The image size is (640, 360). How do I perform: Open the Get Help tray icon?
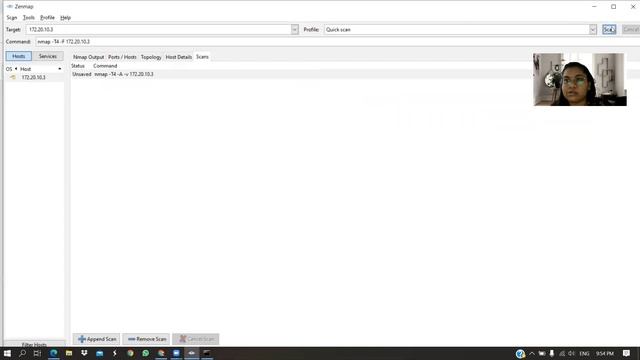tap(520, 354)
